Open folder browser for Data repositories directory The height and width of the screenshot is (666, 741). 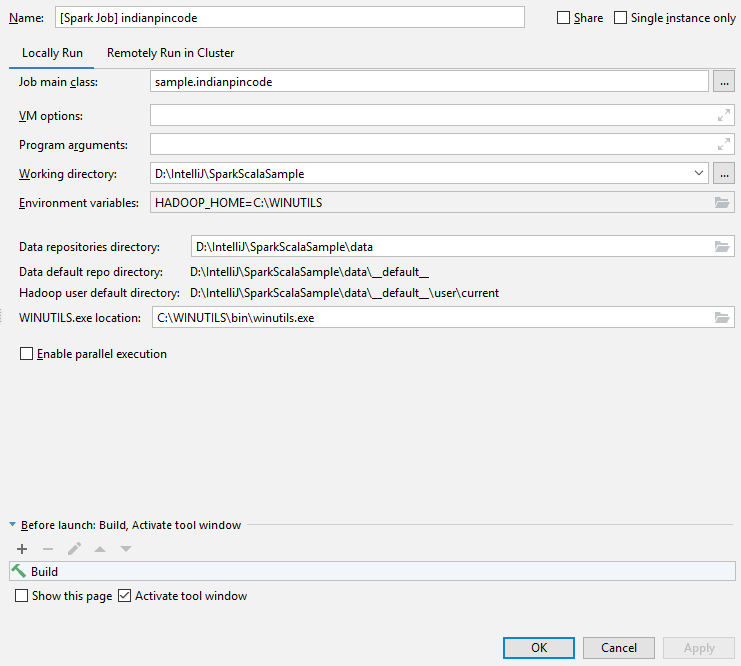coord(722,246)
